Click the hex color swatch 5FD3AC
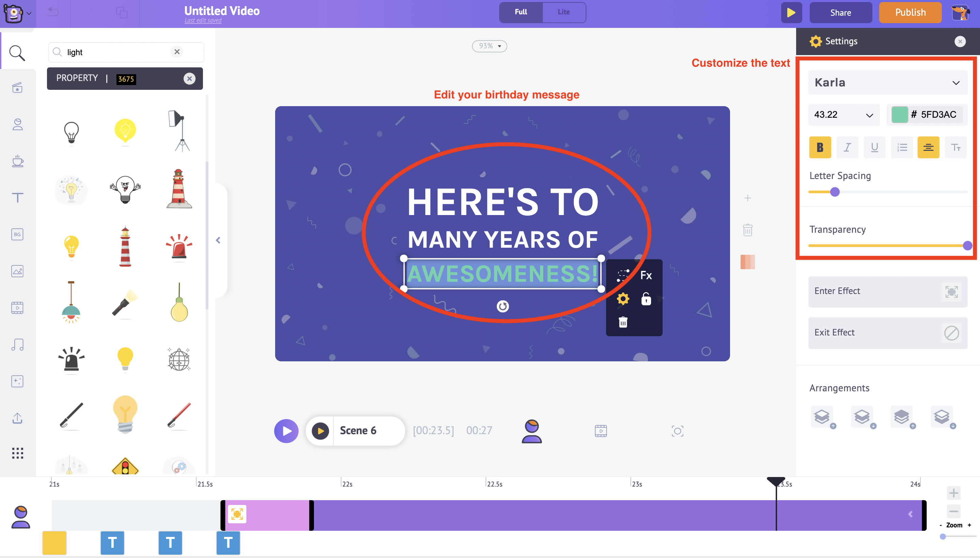The height and width of the screenshot is (558, 980). (x=899, y=114)
